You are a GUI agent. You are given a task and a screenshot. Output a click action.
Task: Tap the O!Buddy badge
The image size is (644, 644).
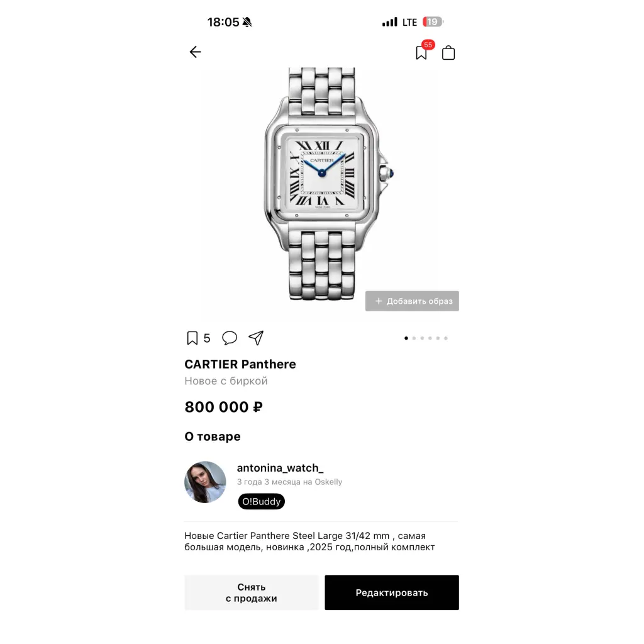(261, 501)
